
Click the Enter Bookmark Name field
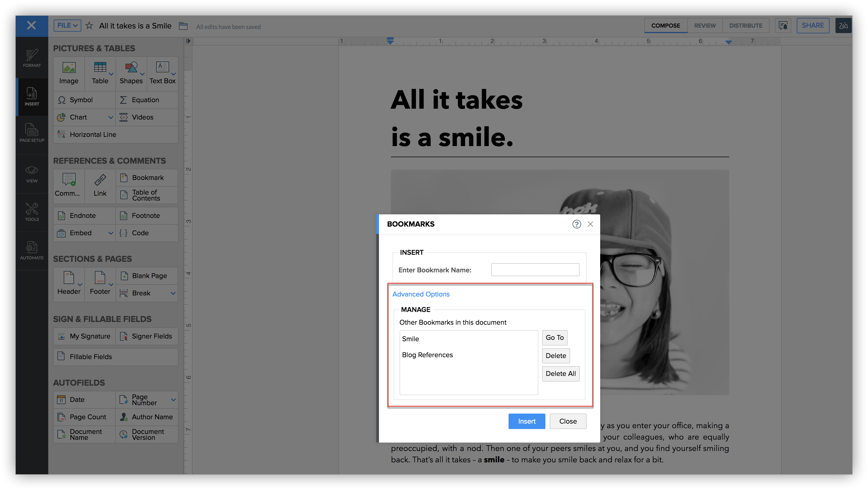[x=535, y=270]
